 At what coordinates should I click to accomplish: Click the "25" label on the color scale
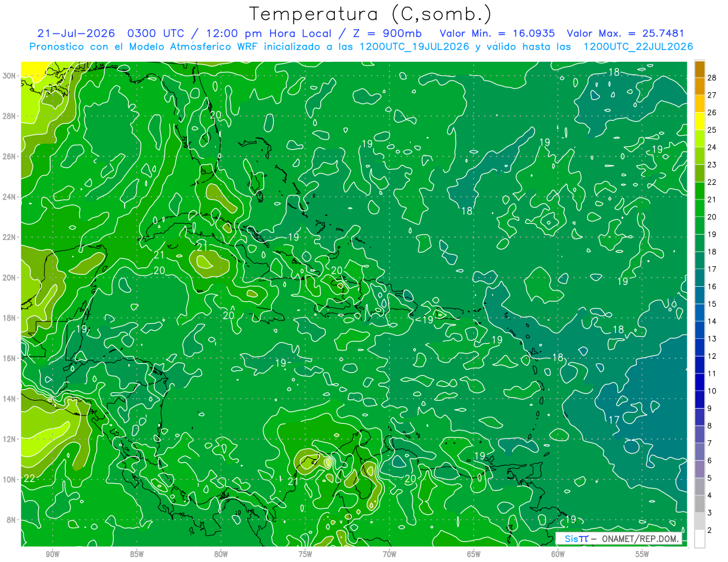point(712,130)
